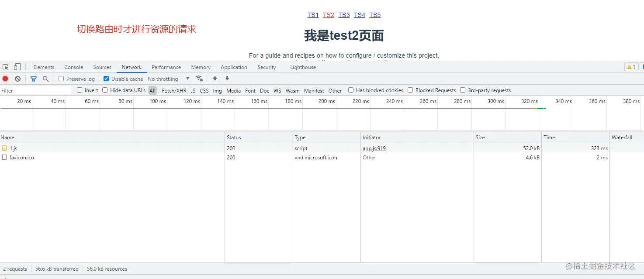Open the No throttling dropdown
This screenshot has width=644, height=279.
(x=169, y=79)
